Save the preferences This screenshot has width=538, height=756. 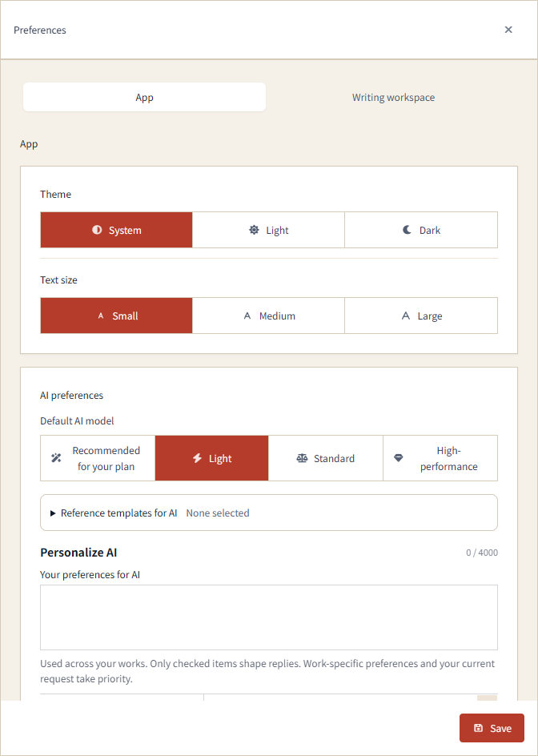click(492, 728)
